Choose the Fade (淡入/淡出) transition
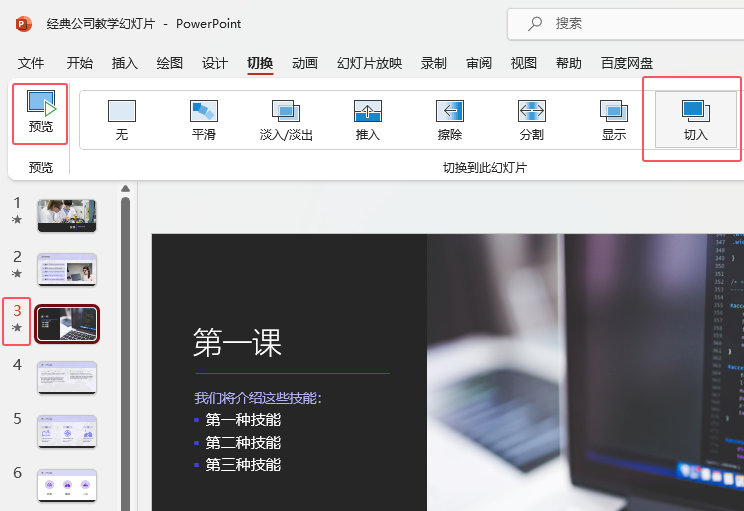 click(286, 120)
